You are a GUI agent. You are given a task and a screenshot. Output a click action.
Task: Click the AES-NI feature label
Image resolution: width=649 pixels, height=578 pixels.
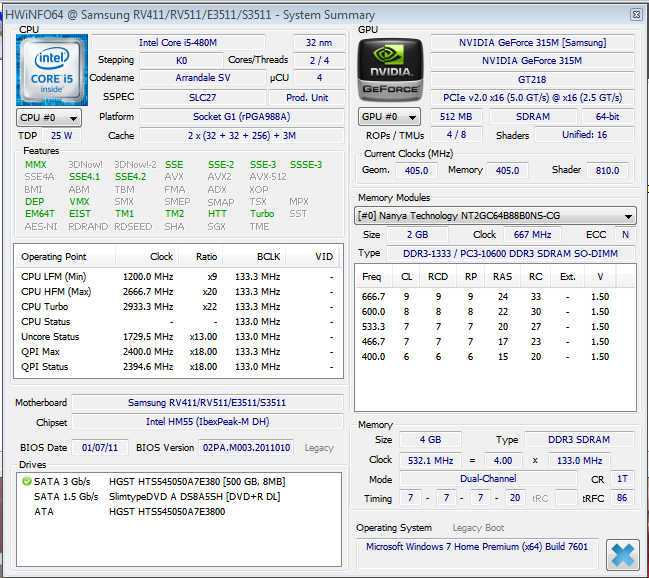coord(41,226)
